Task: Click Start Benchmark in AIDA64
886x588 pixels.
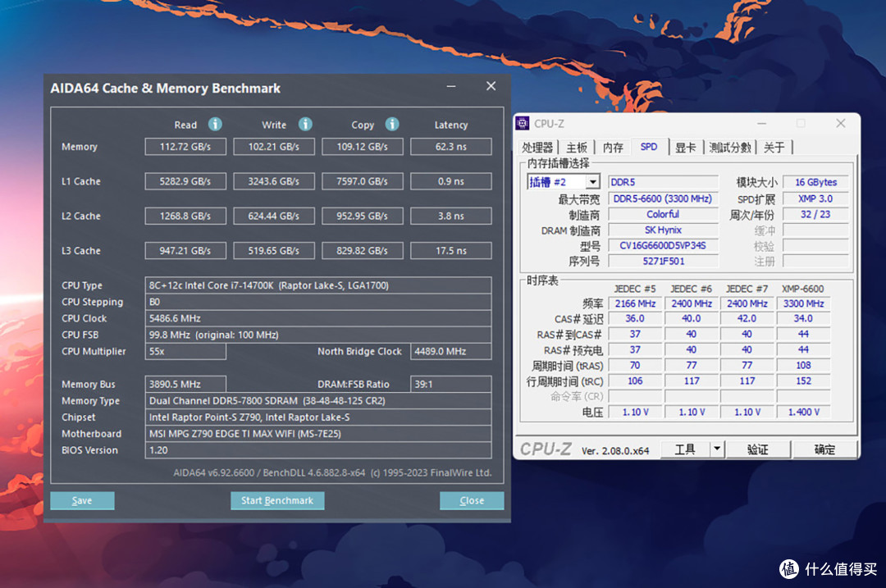Action: click(277, 500)
